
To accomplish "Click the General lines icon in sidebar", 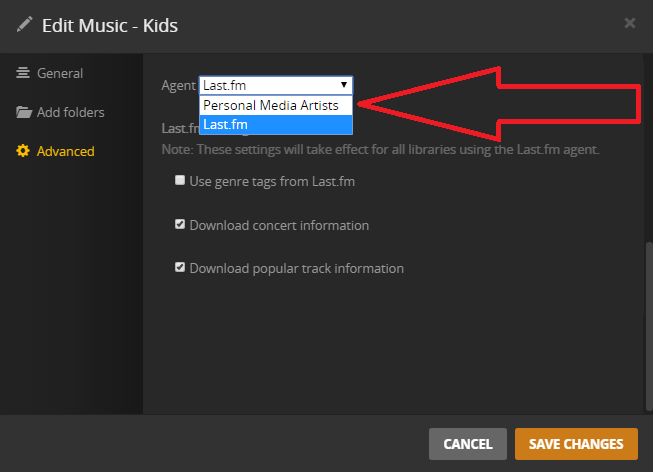I will [x=23, y=73].
